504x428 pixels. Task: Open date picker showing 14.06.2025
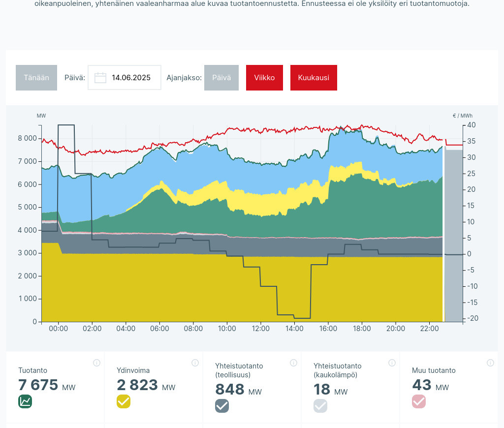(131, 78)
